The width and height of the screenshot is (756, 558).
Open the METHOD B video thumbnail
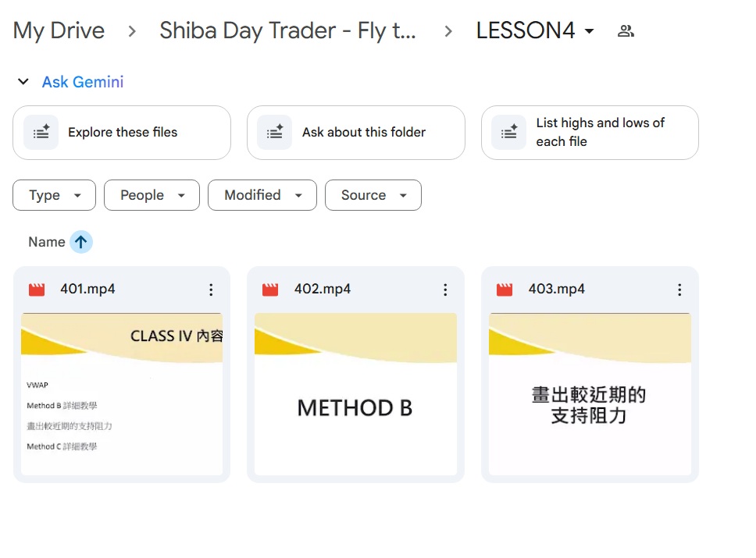point(356,394)
